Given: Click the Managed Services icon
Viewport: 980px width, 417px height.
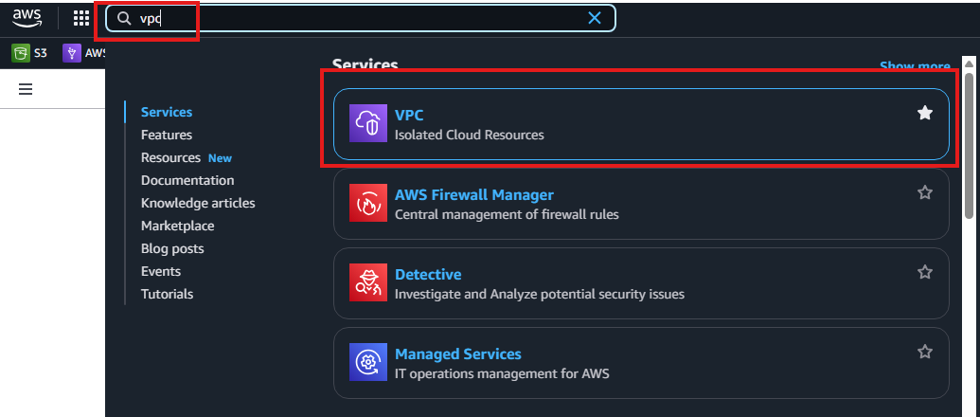Looking at the screenshot, I should tap(368, 362).
